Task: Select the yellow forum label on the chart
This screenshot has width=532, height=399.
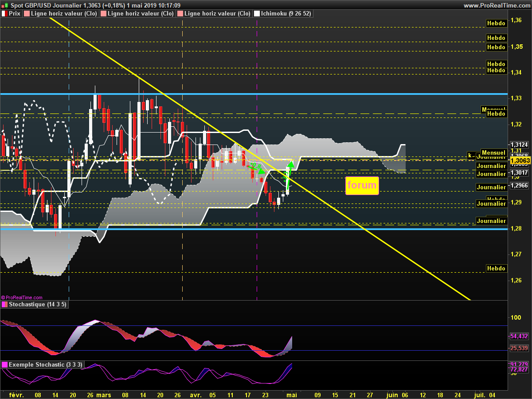Action: point(362,185)
